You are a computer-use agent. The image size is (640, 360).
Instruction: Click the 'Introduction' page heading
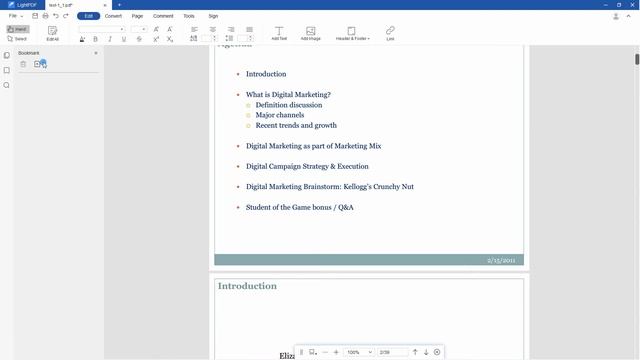coord(247,286)
